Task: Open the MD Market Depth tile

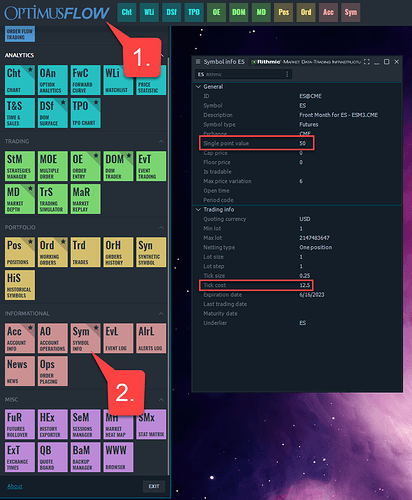Action: click(x=20, y=199)
